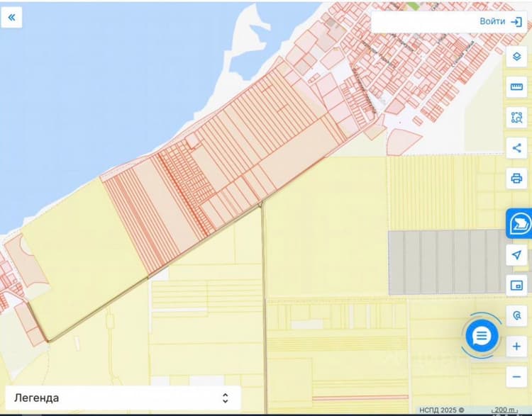Activate the area selection search tool

516,118
